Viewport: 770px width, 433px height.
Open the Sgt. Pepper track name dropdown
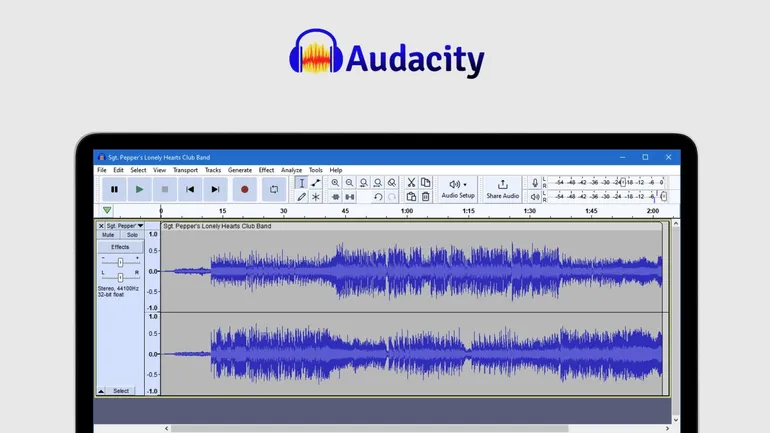(x=125, y=226)
